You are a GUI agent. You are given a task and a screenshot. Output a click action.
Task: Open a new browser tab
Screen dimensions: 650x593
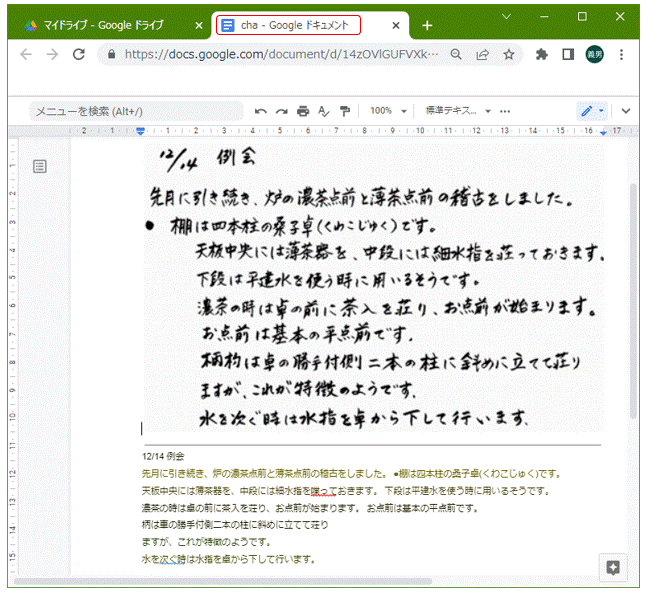(x=427, y=25)
